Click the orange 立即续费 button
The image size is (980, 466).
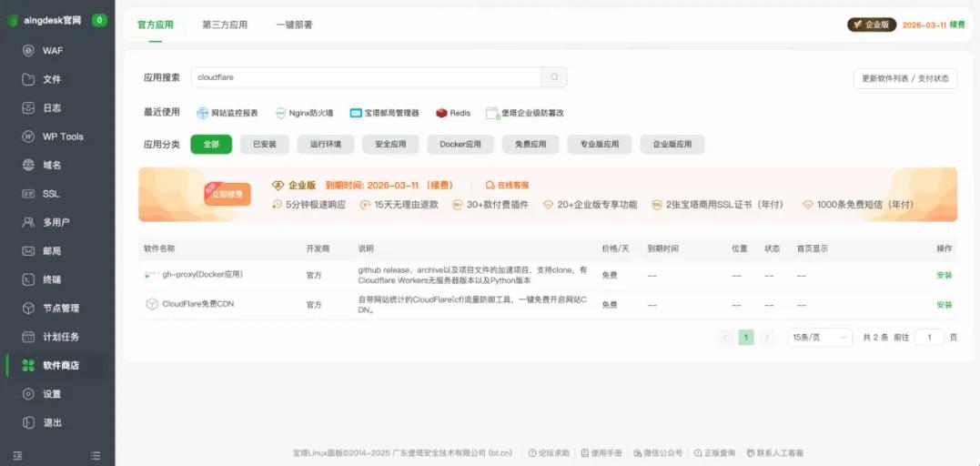point(227,194)
